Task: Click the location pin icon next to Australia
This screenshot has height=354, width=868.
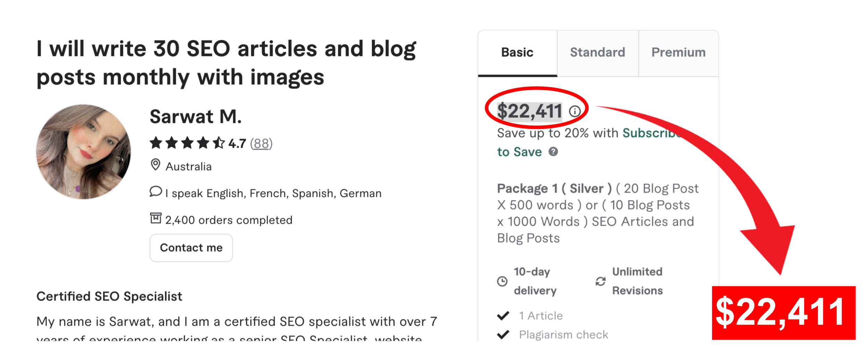Action: point(156,165)
